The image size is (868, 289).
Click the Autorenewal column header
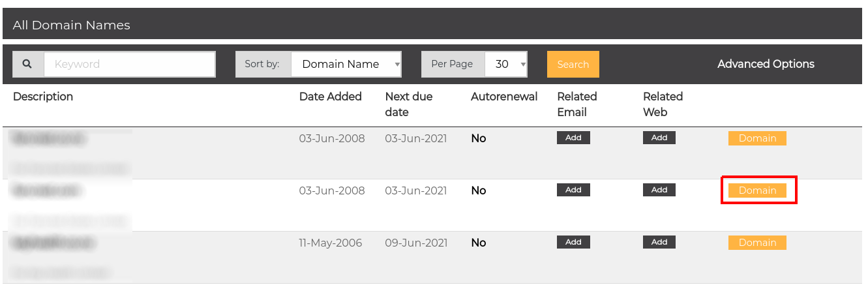pyautogui.click(x=504, y=97)
